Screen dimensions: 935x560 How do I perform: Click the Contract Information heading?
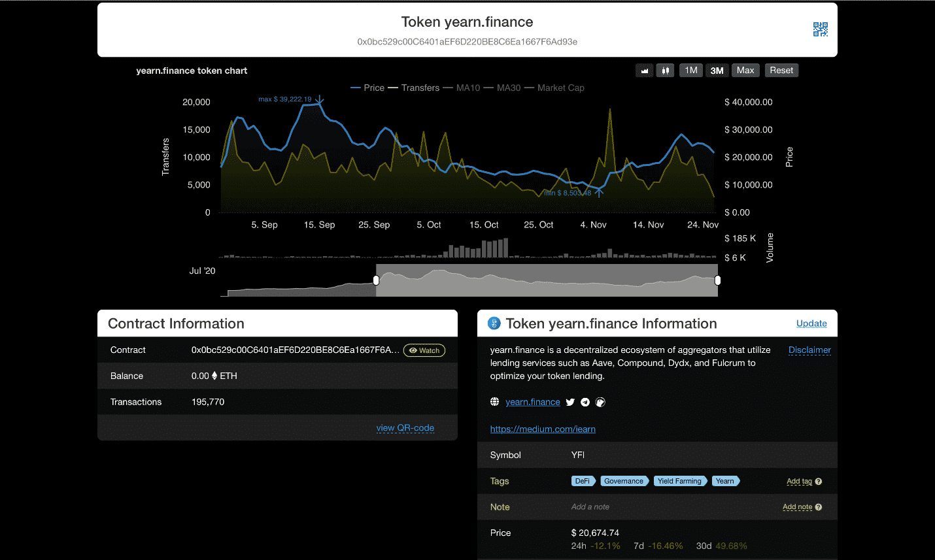point(176,323)
